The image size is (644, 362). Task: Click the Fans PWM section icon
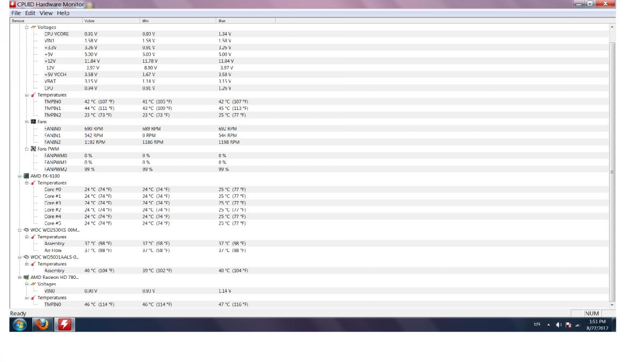(33, 149)
